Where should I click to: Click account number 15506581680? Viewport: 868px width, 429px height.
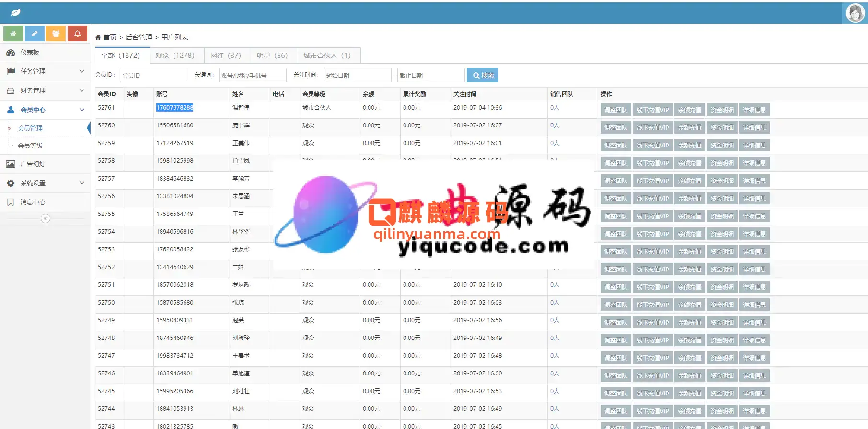pos(174,125)
